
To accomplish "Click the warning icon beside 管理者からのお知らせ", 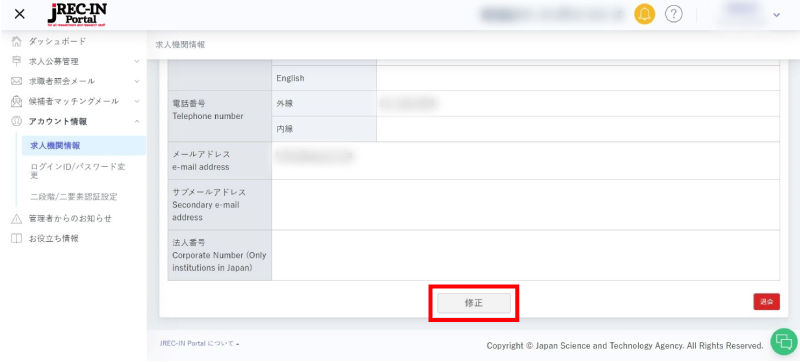I will pos(17,219).
